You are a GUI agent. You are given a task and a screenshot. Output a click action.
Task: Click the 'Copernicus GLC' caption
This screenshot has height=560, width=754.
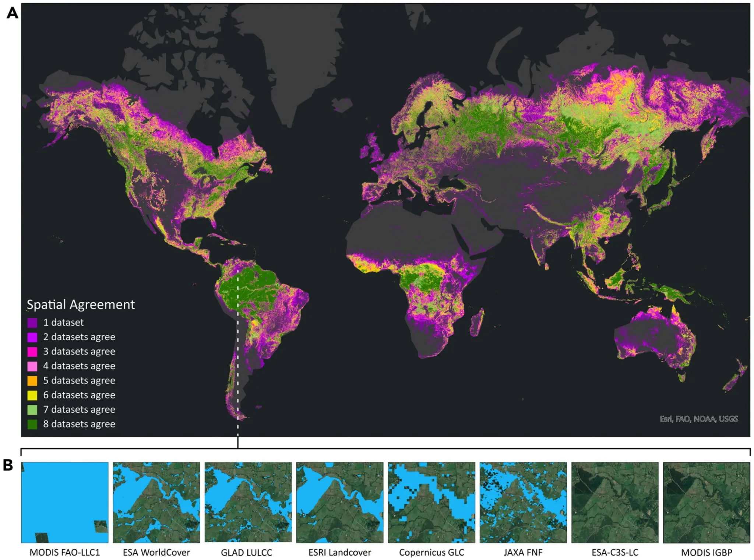[431, 553]
